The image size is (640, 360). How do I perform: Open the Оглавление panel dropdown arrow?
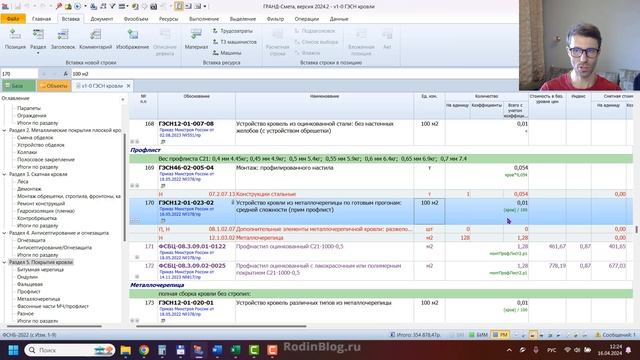click(122, 99)
